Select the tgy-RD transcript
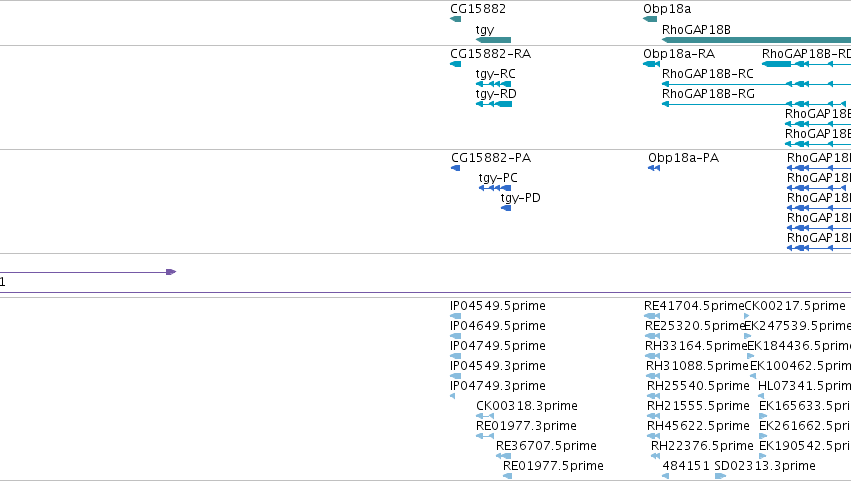 click(496, 94)
